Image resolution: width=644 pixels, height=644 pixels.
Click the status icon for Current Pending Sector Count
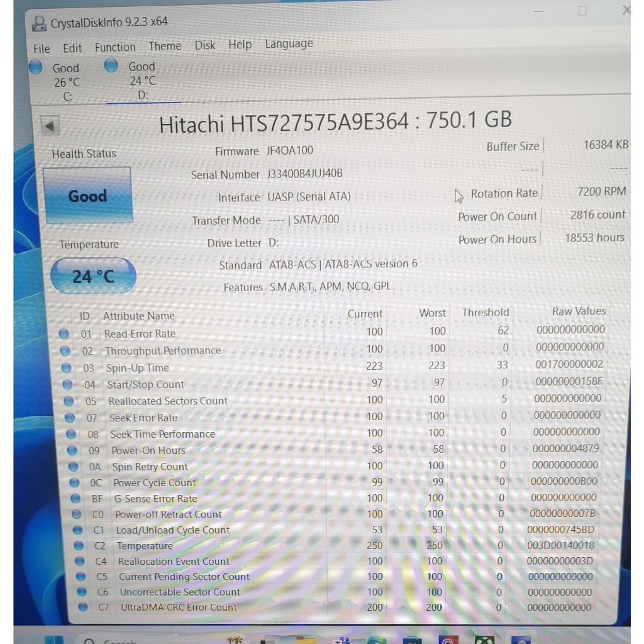[81, 577]
